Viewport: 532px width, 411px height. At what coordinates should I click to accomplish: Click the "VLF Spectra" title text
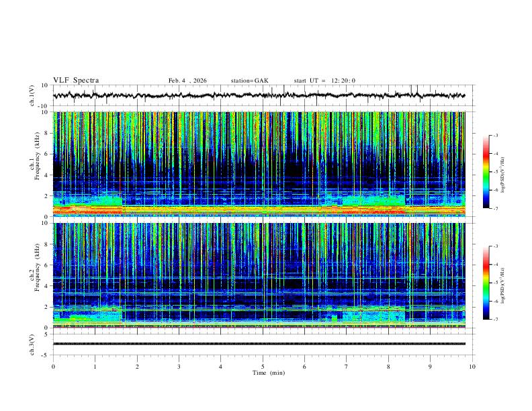pyautogui.click(x=76, y=81)
